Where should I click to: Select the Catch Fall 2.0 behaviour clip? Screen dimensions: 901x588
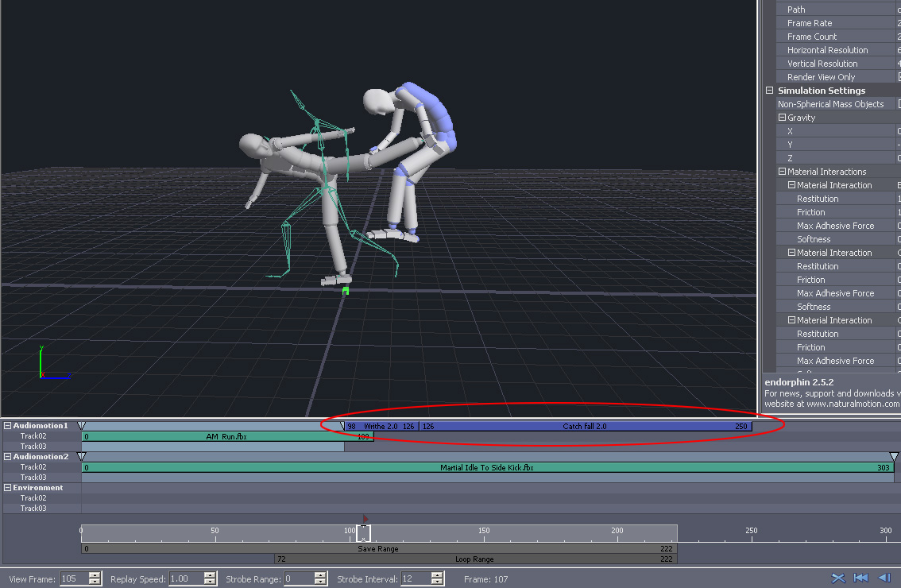coord(585,427)
